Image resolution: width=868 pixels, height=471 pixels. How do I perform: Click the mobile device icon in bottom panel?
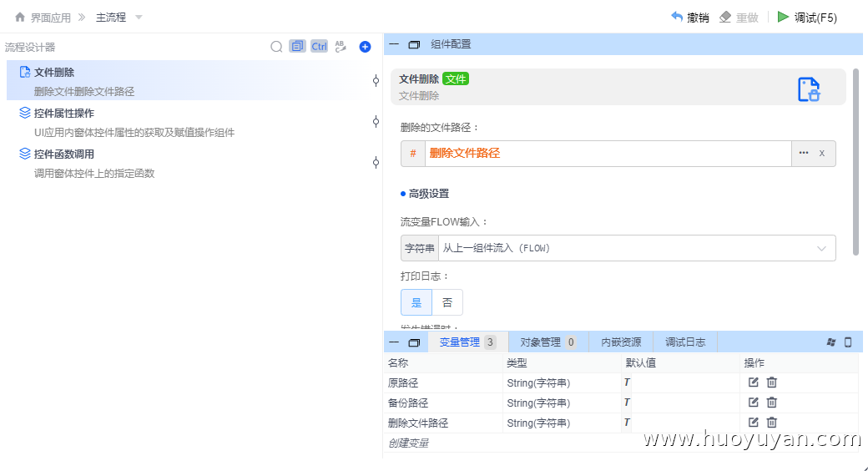[848, 342]
